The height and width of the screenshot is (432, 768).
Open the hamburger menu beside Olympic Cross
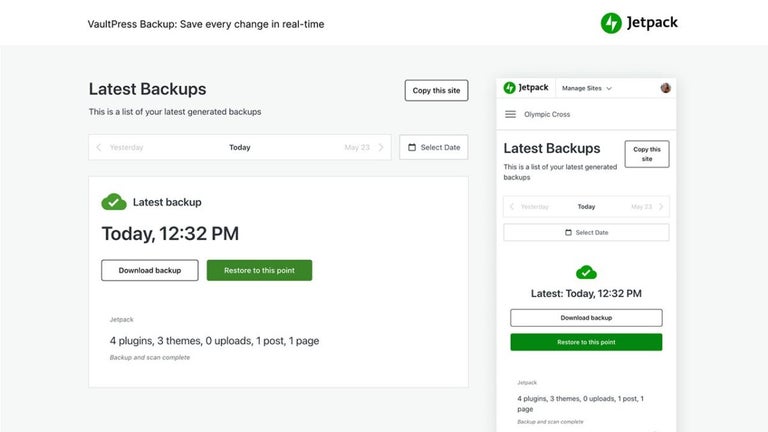point(511,114)
